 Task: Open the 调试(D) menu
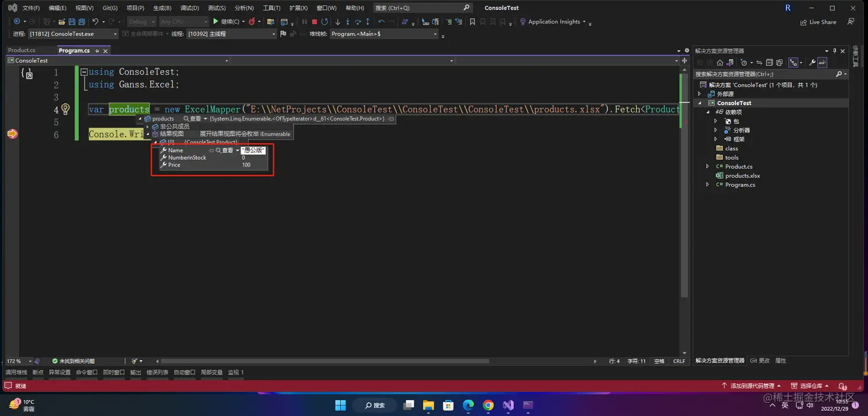[x=189, y=8]
